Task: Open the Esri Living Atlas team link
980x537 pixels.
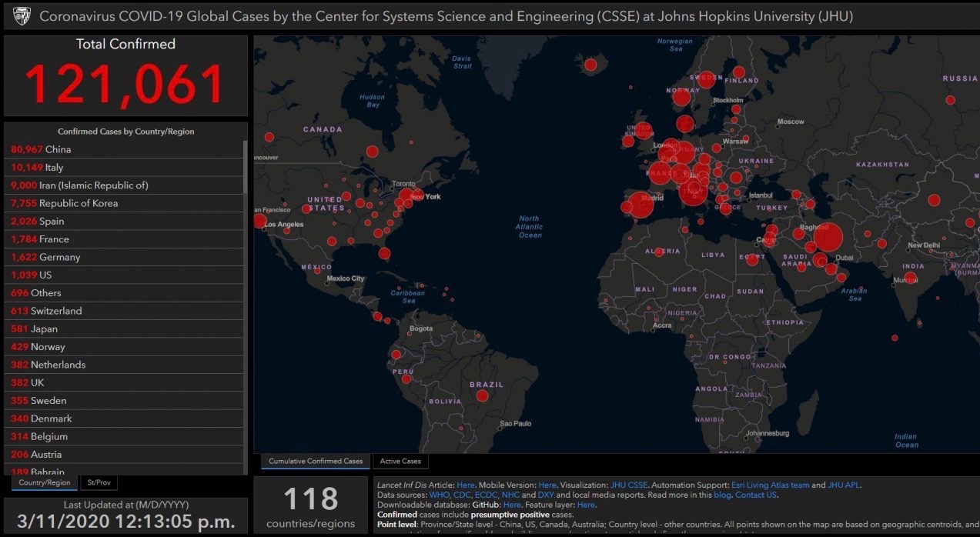Action: [x=769, y=485]
